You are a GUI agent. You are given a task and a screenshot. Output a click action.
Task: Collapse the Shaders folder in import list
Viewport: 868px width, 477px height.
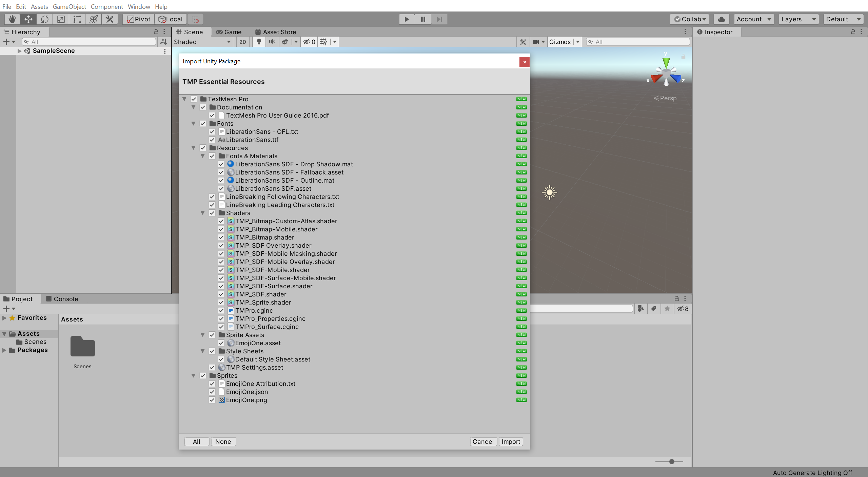[x=202, y=213]
